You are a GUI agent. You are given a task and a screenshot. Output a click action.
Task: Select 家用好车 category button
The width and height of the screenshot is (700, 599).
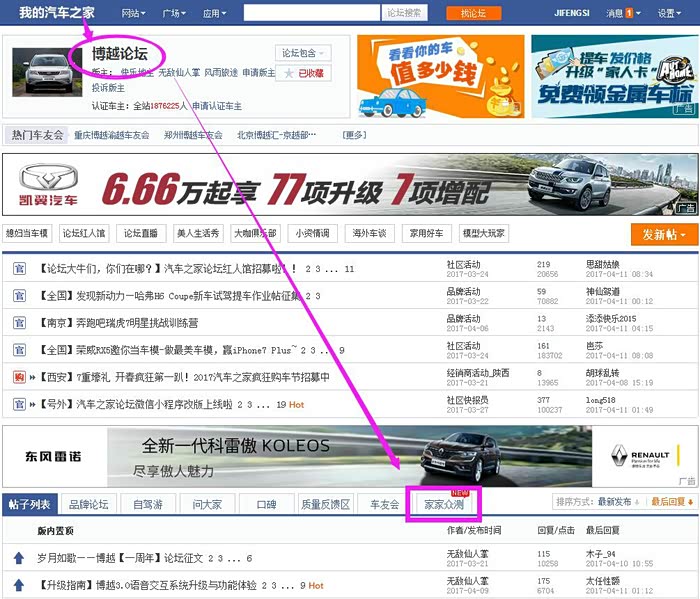pos(426,233)
